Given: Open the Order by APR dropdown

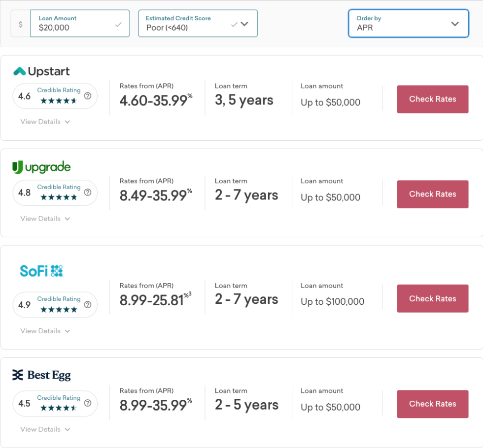Looking at the screenshot, I should click(454, 23).
